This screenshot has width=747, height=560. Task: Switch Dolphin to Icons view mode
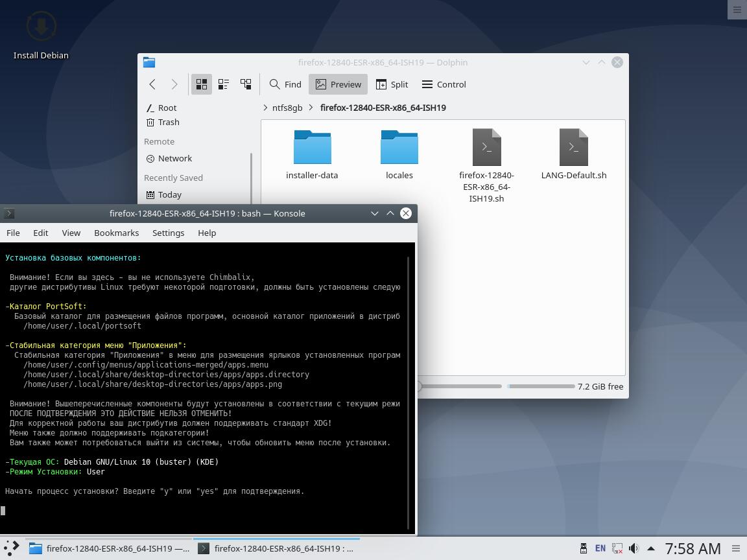(202, 84)
